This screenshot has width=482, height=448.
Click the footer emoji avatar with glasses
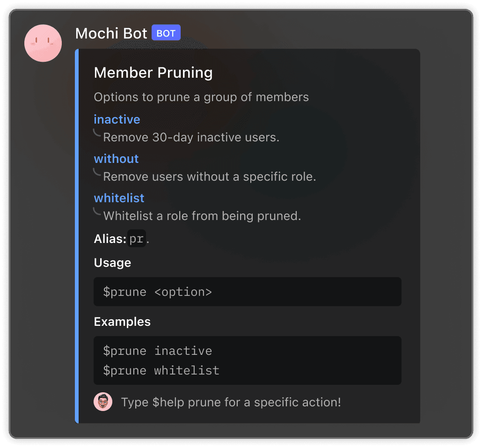103,402
